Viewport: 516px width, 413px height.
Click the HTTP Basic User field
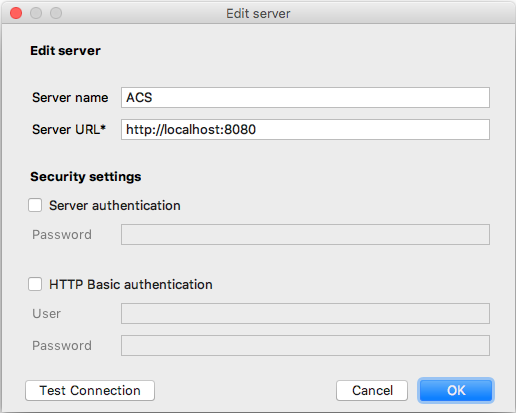pos(305,313)
